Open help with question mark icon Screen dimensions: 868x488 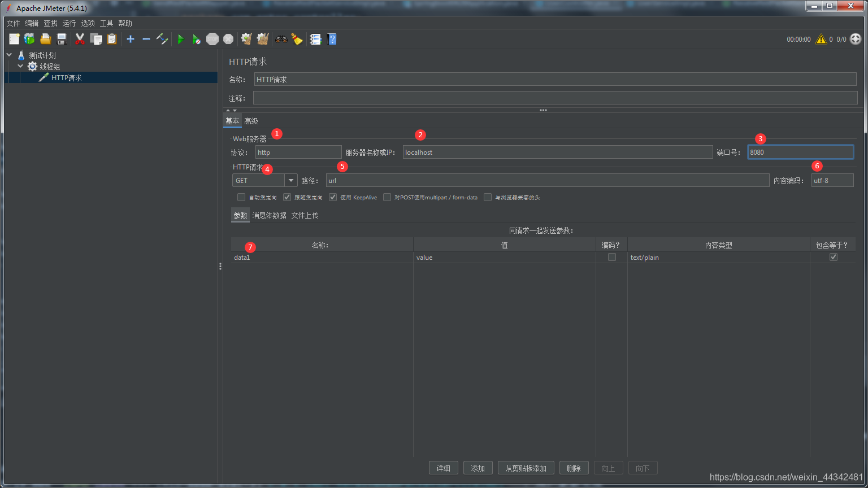coord(332,39)
